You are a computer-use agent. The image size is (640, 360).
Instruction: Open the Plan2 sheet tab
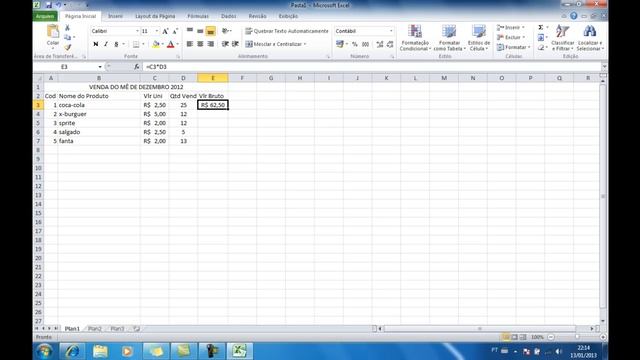pyautogui.click(x=95, y=329)
